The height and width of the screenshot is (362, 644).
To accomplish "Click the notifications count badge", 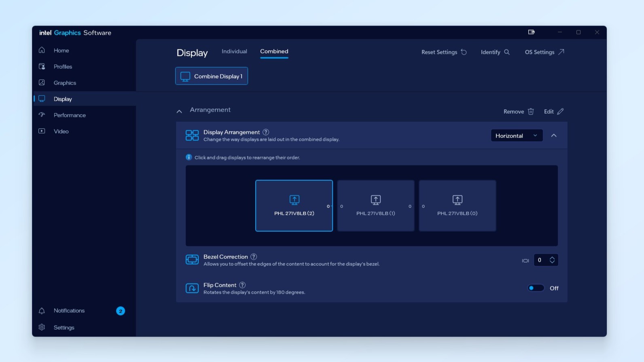I will [121, 311].
